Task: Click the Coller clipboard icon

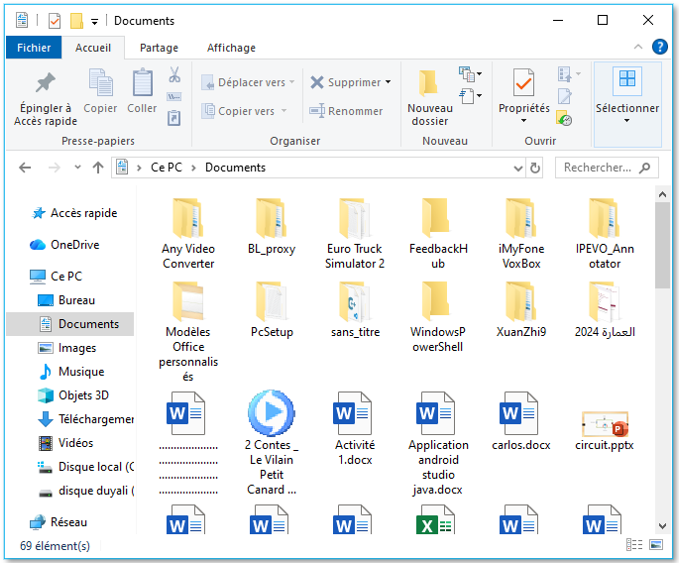Action: click(x=142, y=83)
